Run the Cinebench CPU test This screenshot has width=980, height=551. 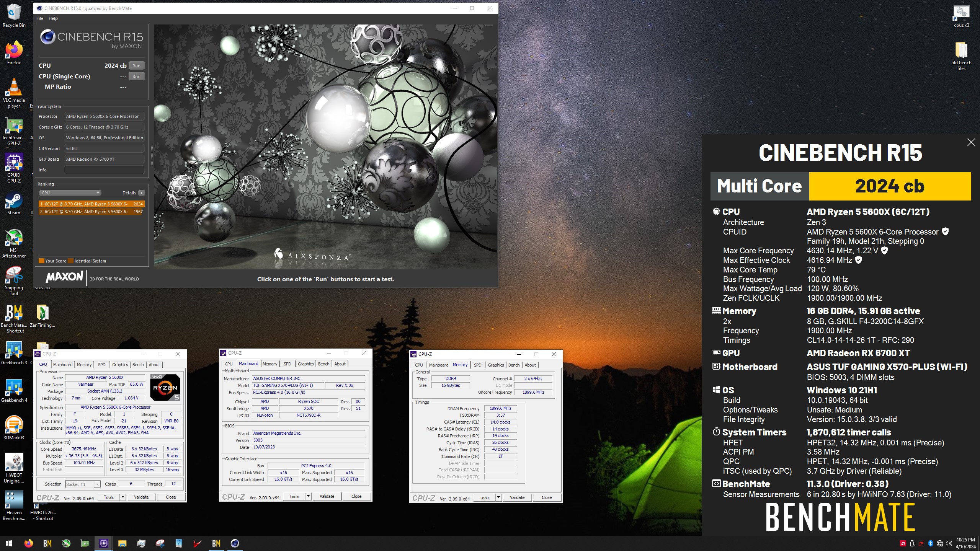pyautogui.click(x=137, y=66)
